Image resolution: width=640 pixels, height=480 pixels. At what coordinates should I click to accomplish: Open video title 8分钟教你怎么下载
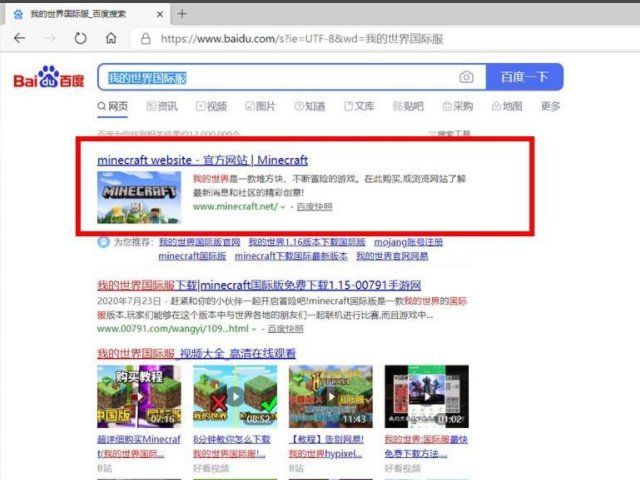(x=232, y=446)
